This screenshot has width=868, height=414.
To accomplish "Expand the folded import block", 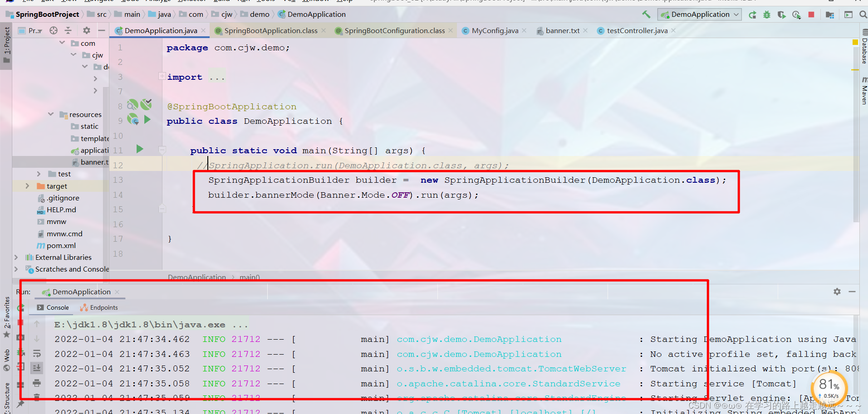I will point(162,76).
